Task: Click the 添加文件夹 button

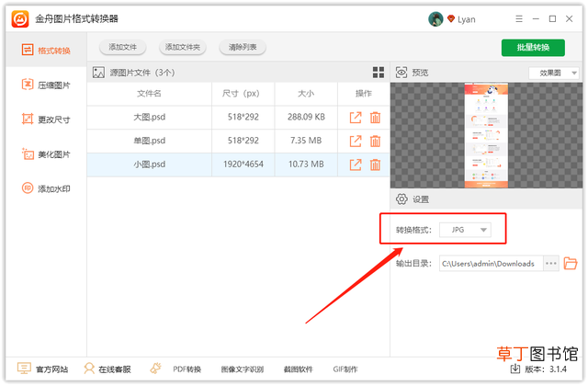Action: pos(183,47)
